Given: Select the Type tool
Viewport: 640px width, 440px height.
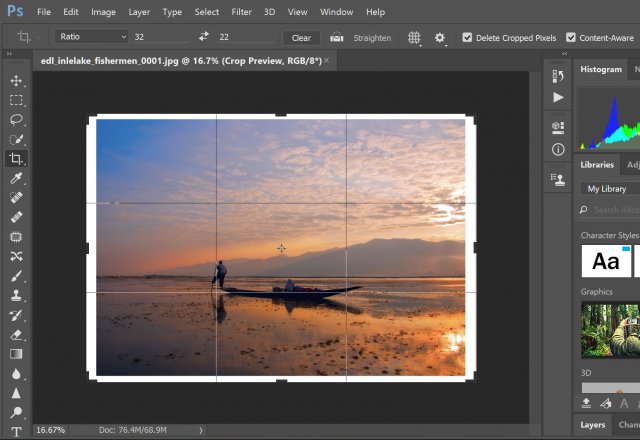Looking at the screenshot, I should (16, 431).
